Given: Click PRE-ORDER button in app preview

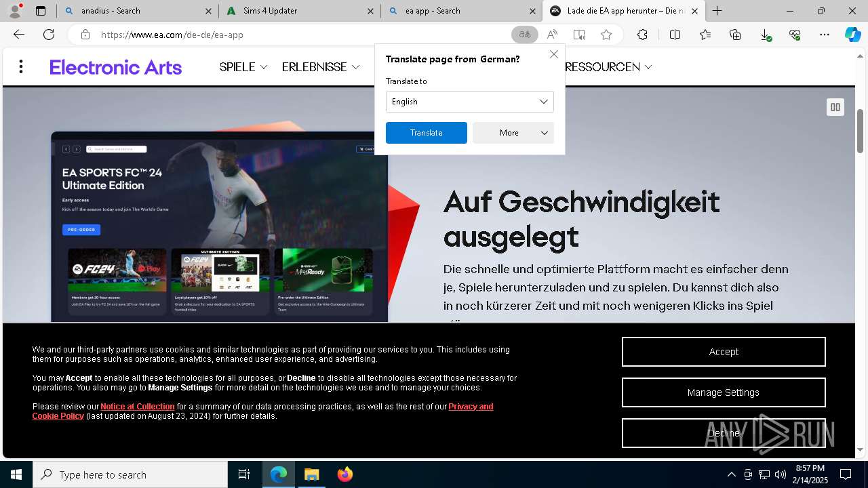Looking at the screenshot, I should [81, 230].
